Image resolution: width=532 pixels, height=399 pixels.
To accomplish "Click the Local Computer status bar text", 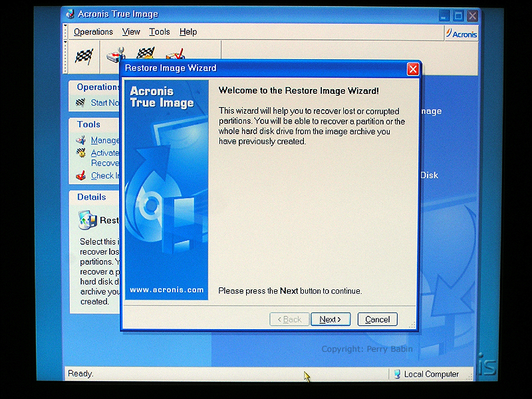I will [x=431, y=374].
